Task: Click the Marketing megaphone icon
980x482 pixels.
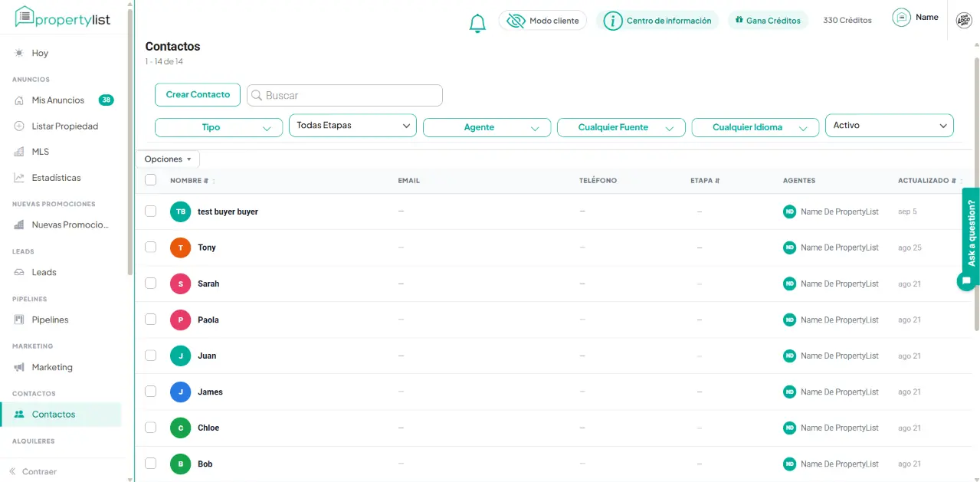Action: pyautogui.click(x=19, y=367)
